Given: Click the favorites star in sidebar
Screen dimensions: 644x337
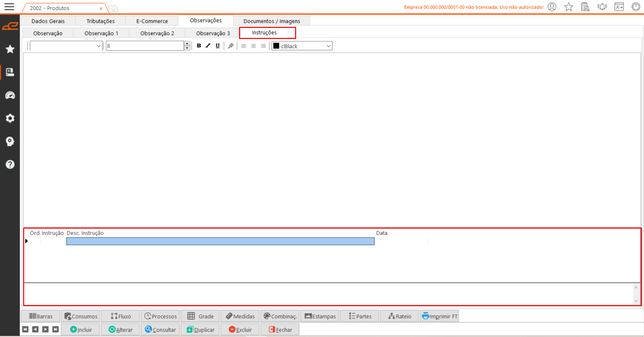Looking at the screenshot, I should [10, 49].
